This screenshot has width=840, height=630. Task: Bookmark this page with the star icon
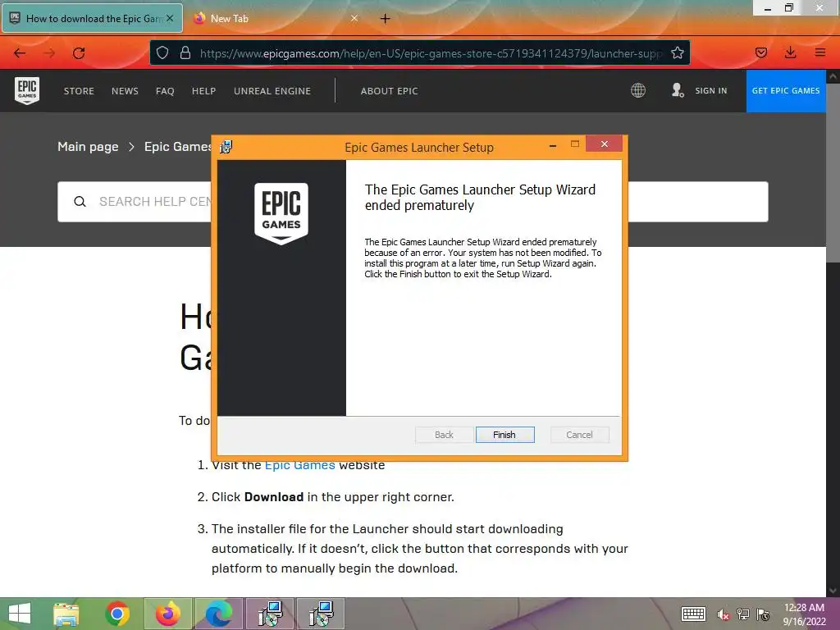(677, 53)
